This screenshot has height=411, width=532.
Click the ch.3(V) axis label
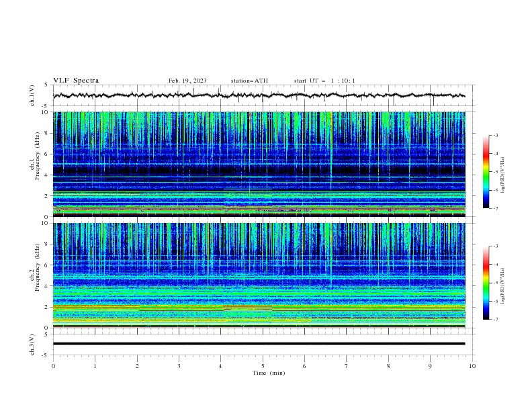click(32, 345)
